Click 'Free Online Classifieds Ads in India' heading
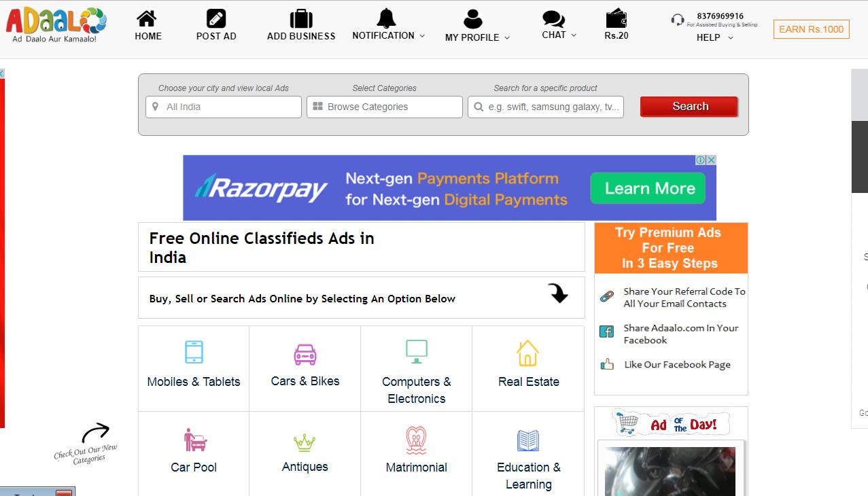868x496 pixels. point(262,247)
